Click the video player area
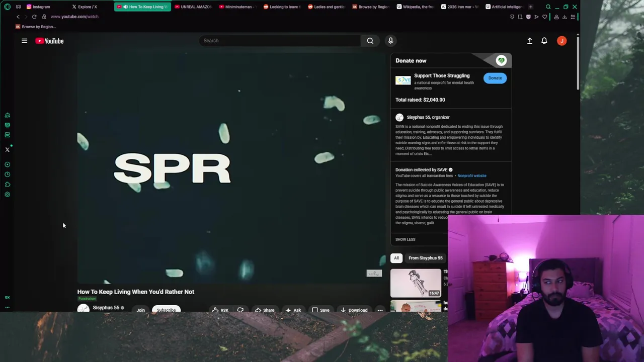 click(x=231, y=168)
